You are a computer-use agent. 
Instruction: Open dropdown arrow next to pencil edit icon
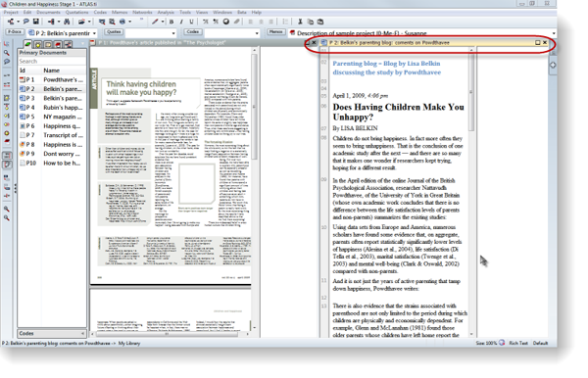(x=163, y=22)
